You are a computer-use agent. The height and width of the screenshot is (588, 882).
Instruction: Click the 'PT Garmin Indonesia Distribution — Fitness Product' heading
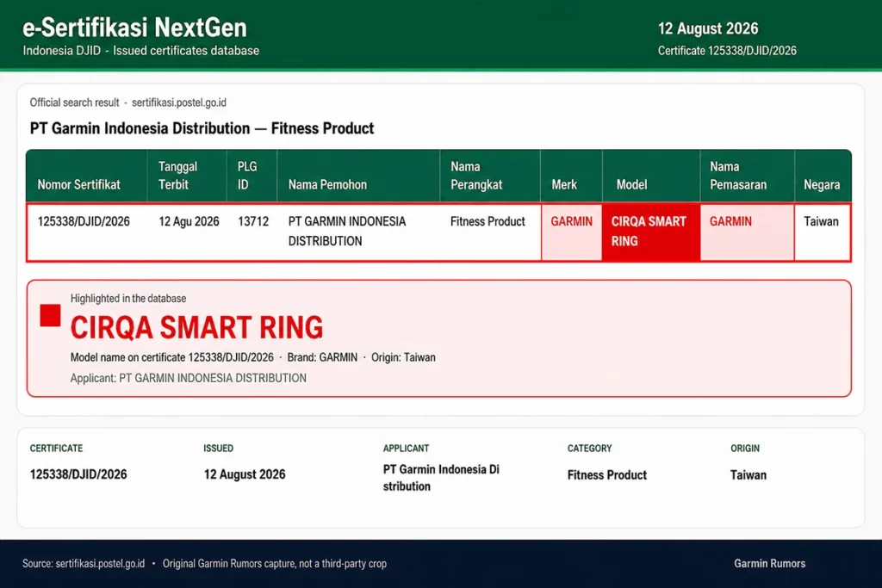(202, 128)
